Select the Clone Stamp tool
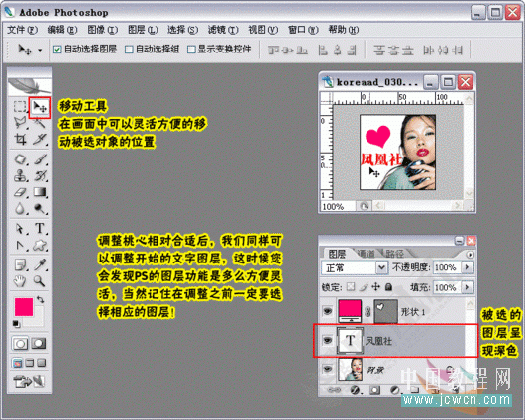 point(20,176)
